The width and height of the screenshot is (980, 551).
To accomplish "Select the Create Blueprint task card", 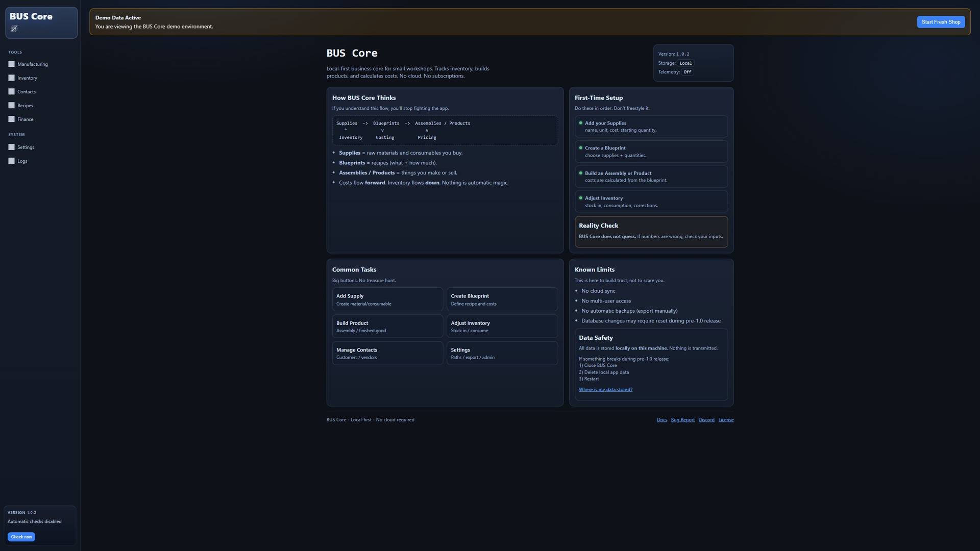I will 502,299.
